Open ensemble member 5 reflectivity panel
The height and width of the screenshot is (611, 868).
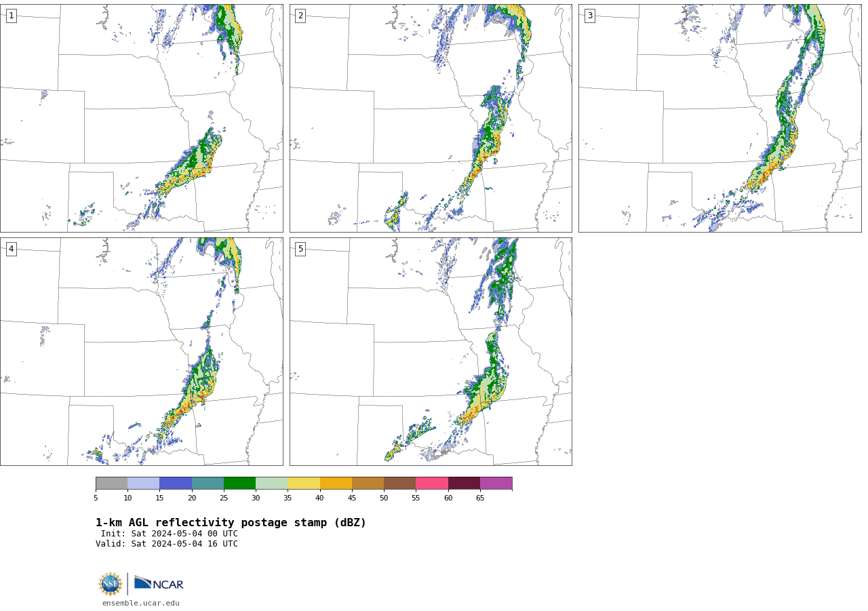[431, 351]
